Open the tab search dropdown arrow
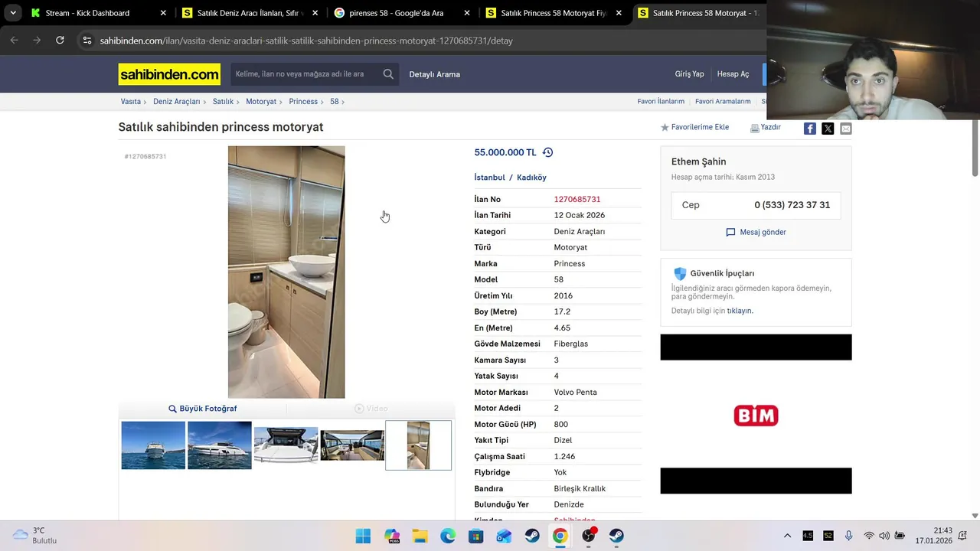The height and width of the screenshot is (551, 980). pos(13,13)
